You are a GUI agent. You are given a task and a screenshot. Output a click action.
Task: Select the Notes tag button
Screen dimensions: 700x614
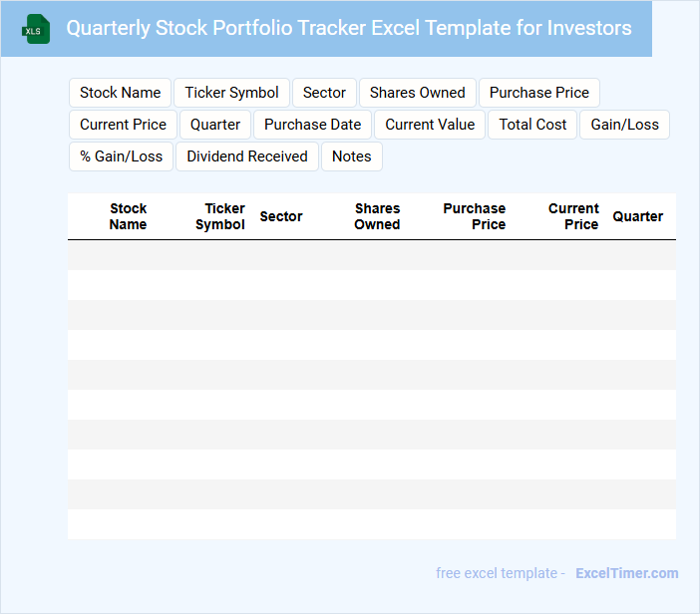tap(351, 156)
